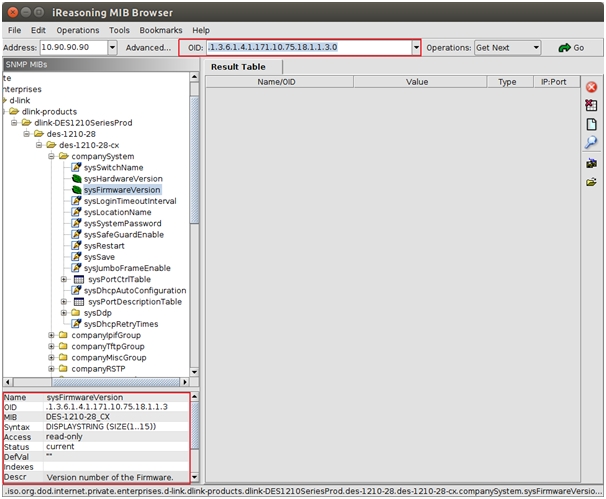
Task: Click the magnifier Find icon
Action: click(x=591, y=143)
